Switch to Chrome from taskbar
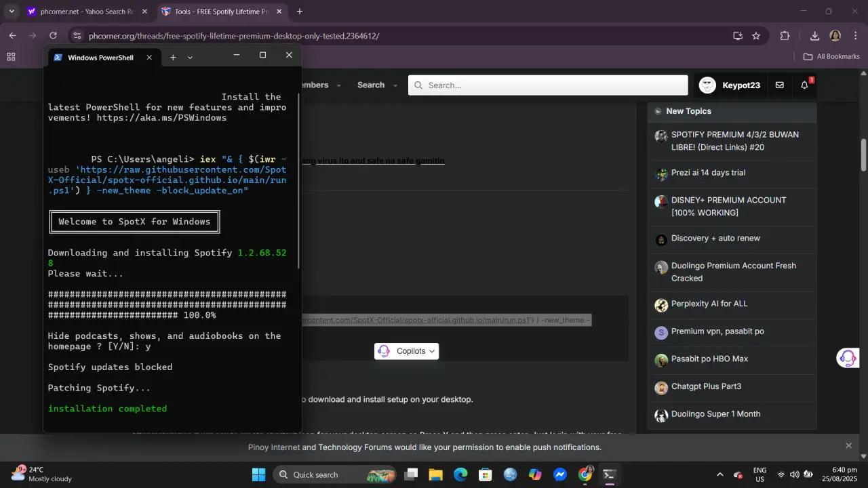868x488 pixels. pos(585,474)
